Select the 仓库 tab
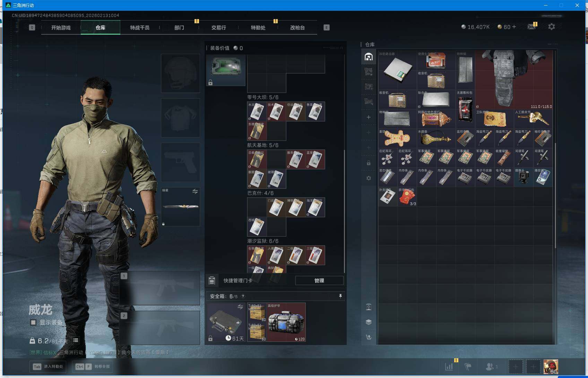Viewport: 588px width, 378px height. click(101, 28)
